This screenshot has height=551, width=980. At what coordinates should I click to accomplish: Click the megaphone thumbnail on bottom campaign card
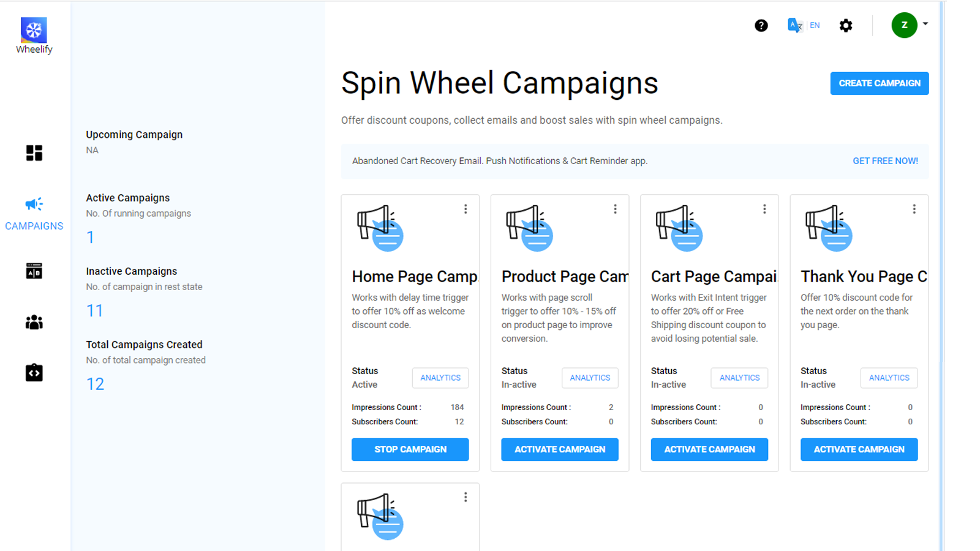click(x=381, y=517)
